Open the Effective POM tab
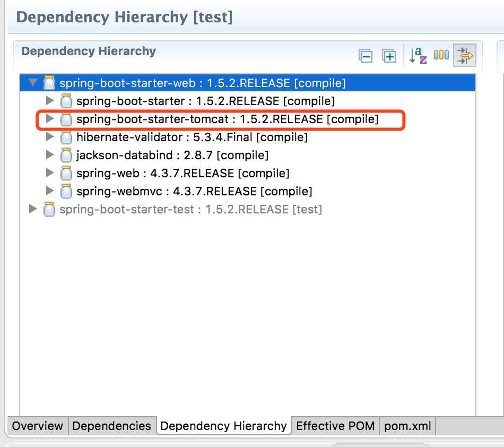The image size is (504, 447). coord(335,426)
